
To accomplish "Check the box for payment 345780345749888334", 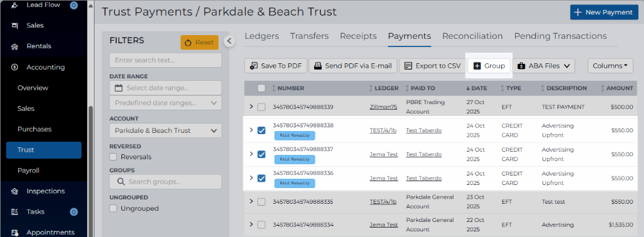I will tap(261, 224).
